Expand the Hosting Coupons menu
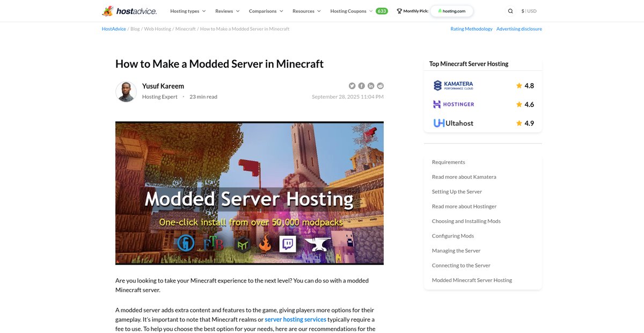644x333 pixels. coord(352,11)
